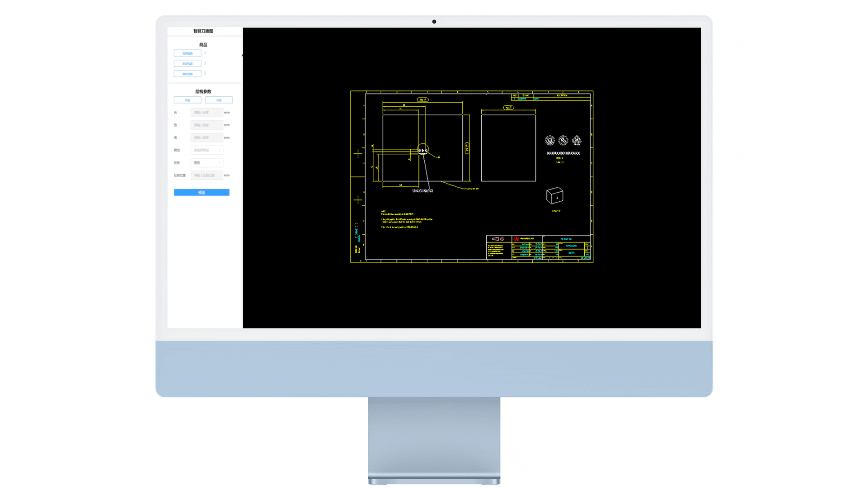Expand the chevron beside 彩印包装
This screenshot has width=868, height=488.
point(205,63)
